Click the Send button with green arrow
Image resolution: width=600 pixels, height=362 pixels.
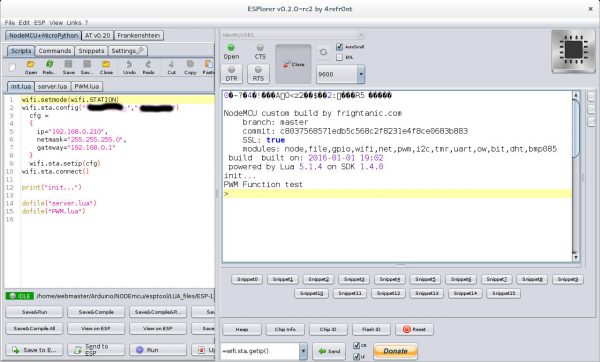329,351
